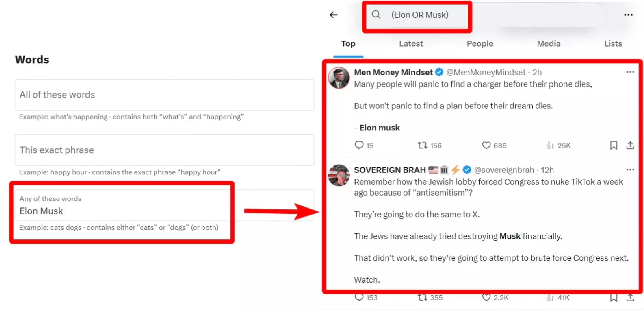Click the back arrow to leave search results
This screenshot has width=644, height=313.
click(x=333, y=14)
